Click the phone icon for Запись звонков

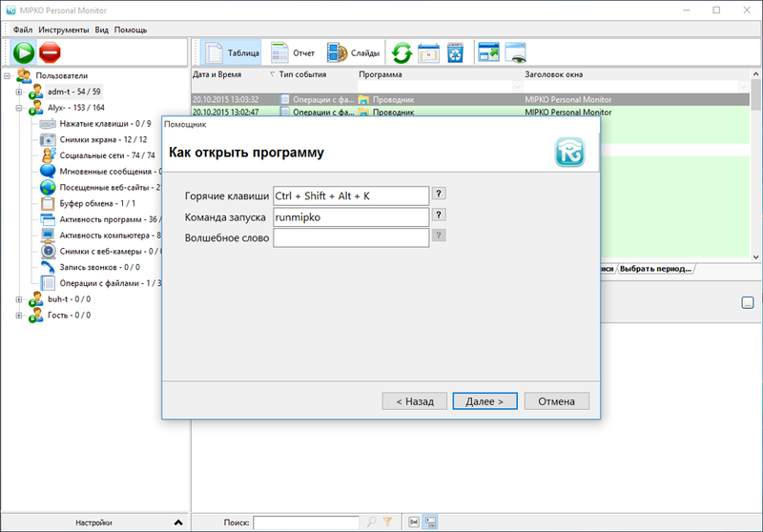coord(48,268)
